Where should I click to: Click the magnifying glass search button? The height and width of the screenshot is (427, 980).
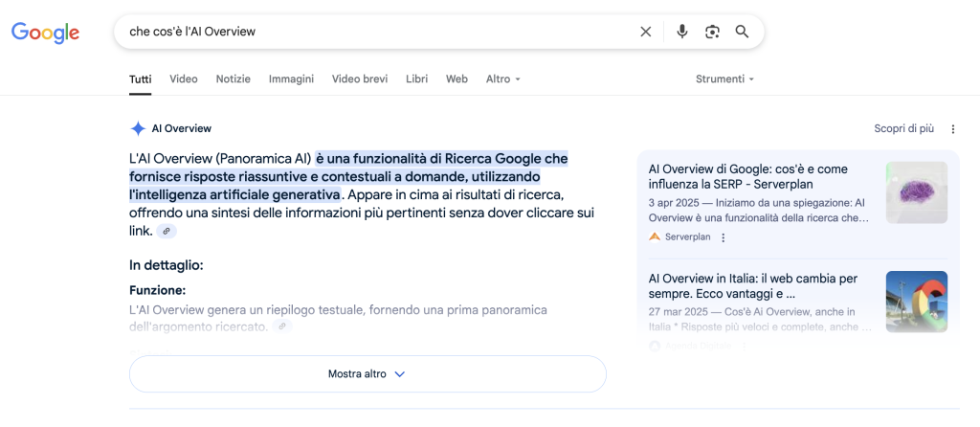tap(742, 32)
